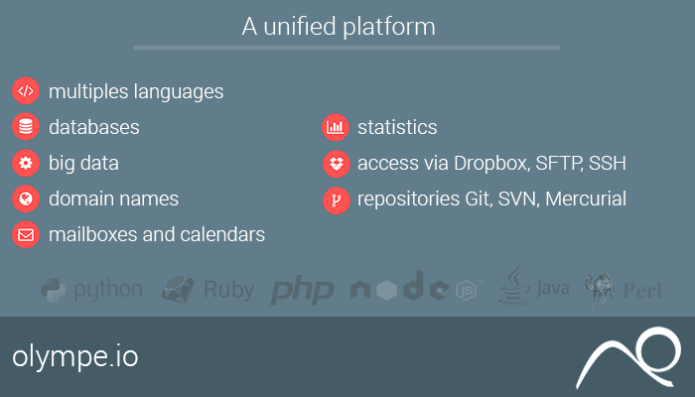Click 'access via Dropbox, SFTP, SSH' text
This screenshot has height=397, width=695.
point(492,163)
